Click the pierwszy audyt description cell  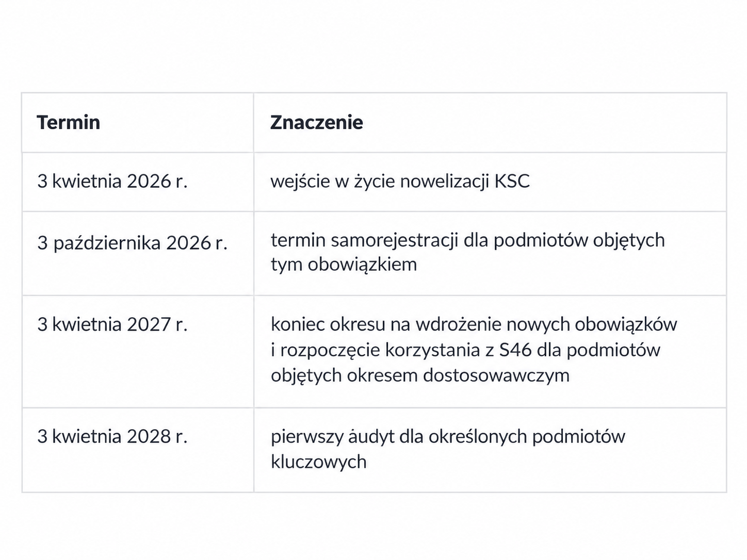(490, 450)
